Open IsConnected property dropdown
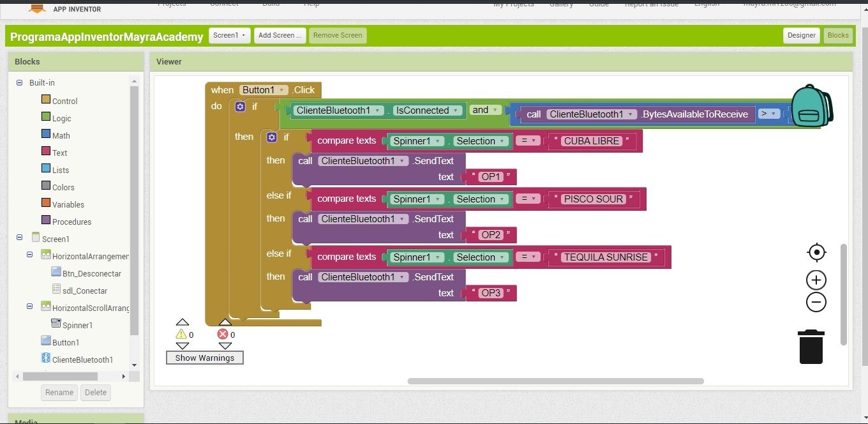This screenshot has height=424, width=868. (428, 110)
